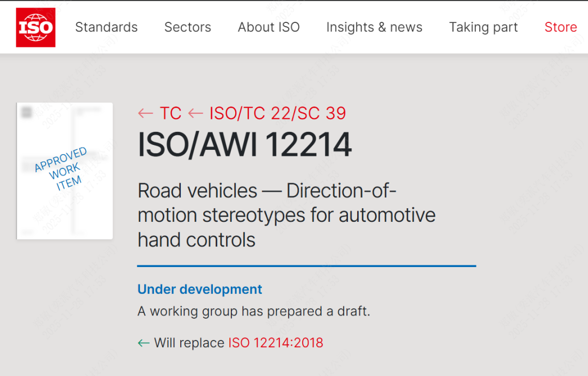588x376 pixels.
Task: Click the ISO logo home icon
Action: click(x=35, y=27)
